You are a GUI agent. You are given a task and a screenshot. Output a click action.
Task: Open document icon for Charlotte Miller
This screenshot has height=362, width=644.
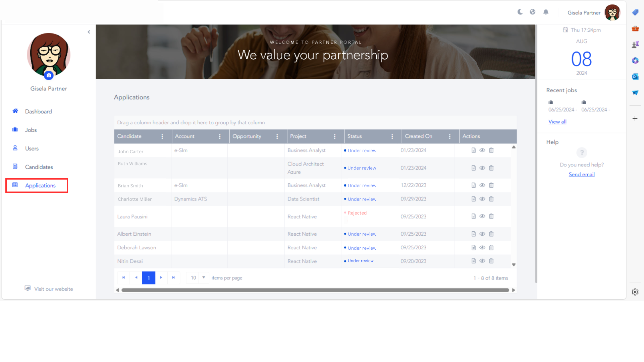tap(474, 199)
